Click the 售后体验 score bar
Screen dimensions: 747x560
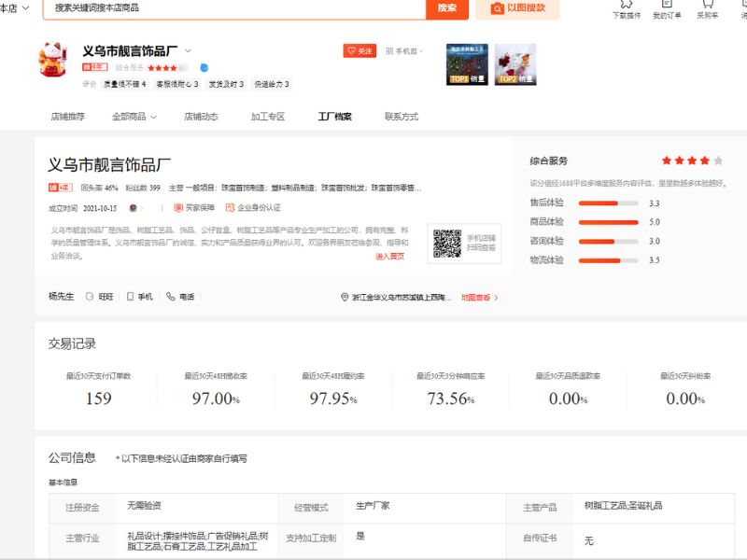click(x=608, y=203)
